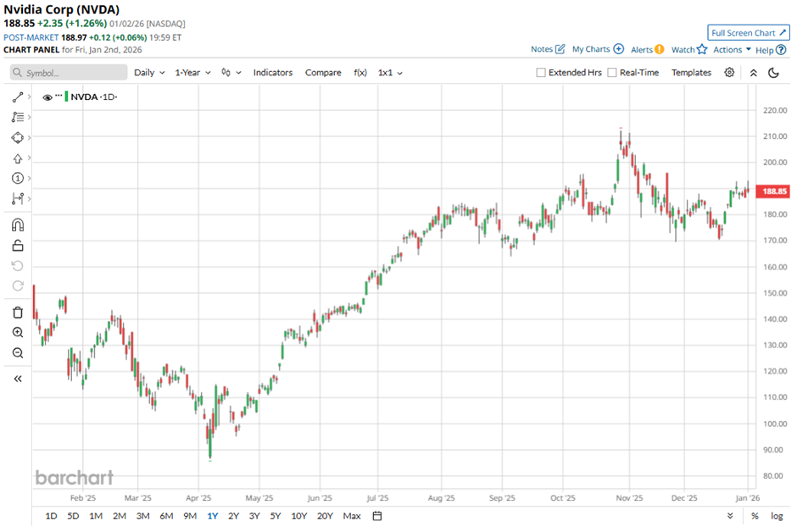
Task: Open Full Screen Chart
Action: tap(749, 33)
